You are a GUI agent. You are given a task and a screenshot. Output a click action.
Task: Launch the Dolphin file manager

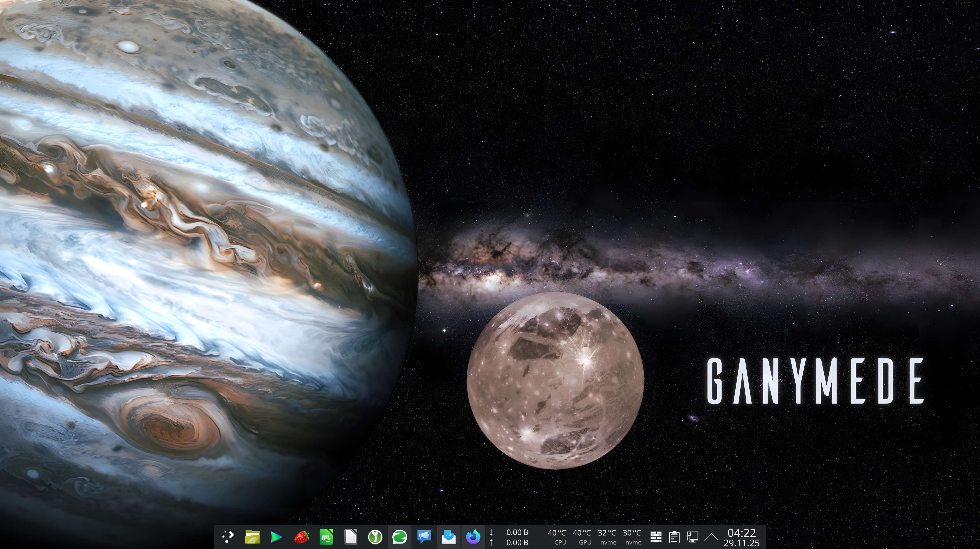click(252, 537)
